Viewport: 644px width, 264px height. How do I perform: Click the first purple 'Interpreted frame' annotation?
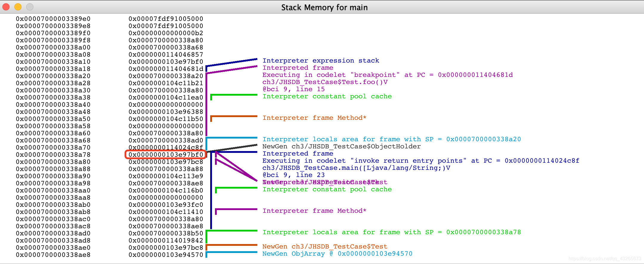tap(298, 68)
